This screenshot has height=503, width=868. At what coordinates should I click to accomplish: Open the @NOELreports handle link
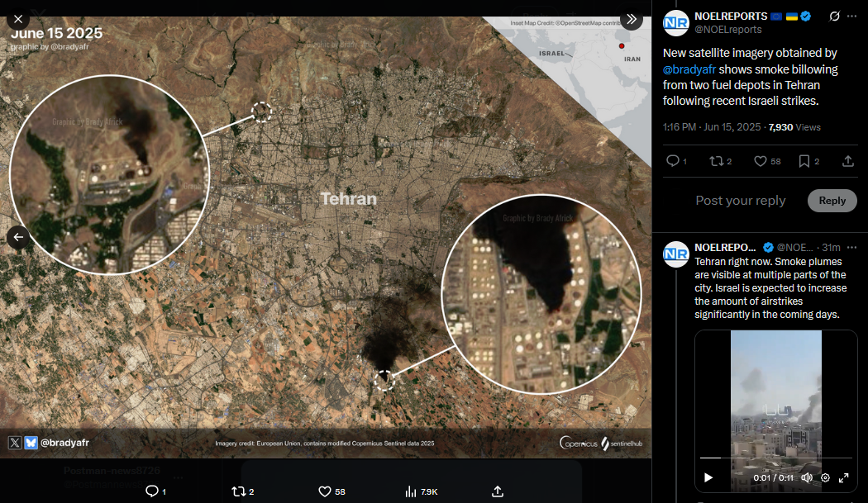[728, 30]
